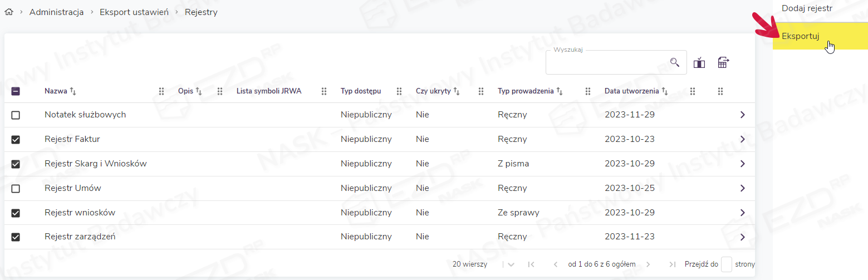Click the home icon in breadcrumb

coord(9,12)
